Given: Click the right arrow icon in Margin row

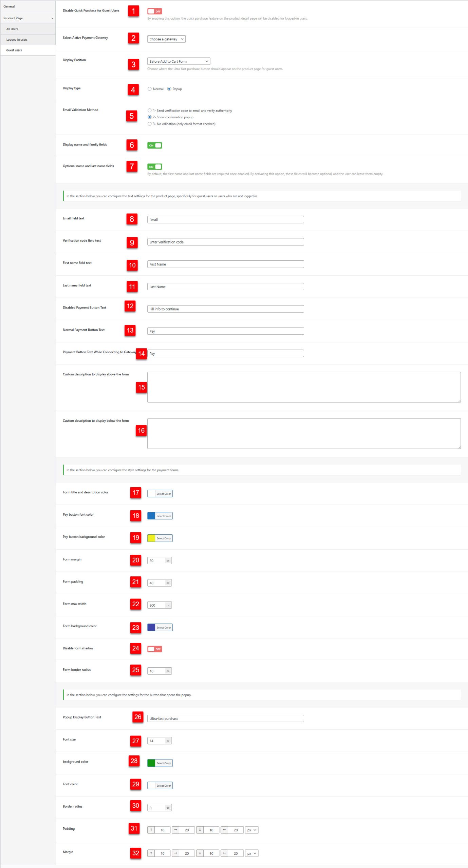Looking at the screenshot, I should [175, 853].
